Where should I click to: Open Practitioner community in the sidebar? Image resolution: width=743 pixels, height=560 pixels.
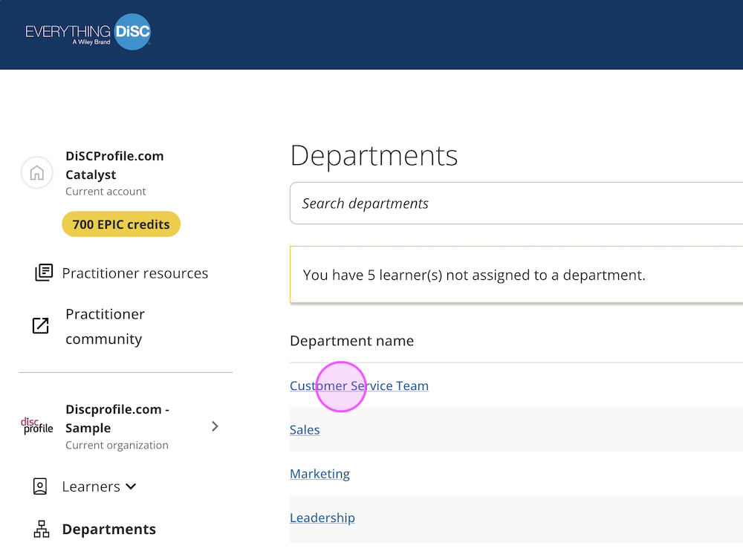[x=106, y=327]
